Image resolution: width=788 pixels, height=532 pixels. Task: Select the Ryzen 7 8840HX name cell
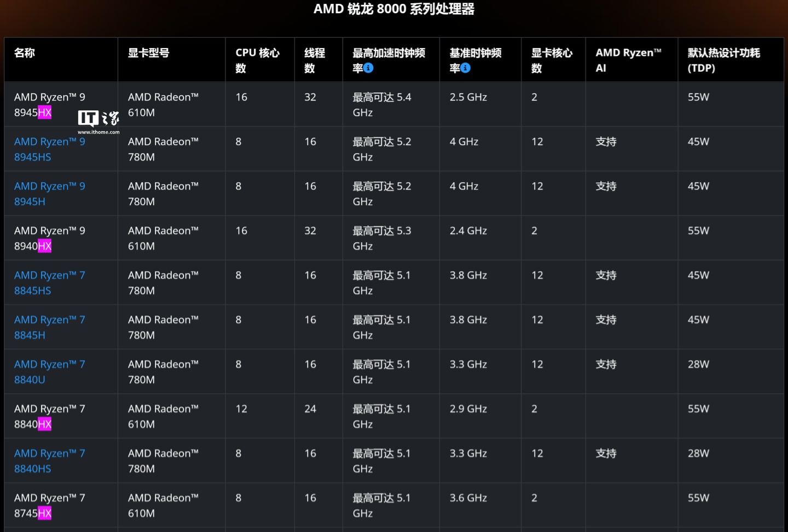coord(61,416)
